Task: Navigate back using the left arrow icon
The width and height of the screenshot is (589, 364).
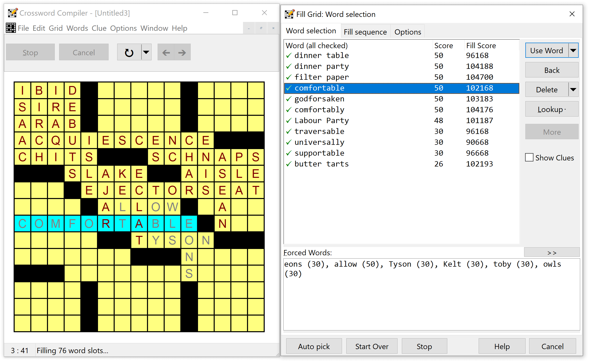Action: pyautogui.click(x=166, y=52)
